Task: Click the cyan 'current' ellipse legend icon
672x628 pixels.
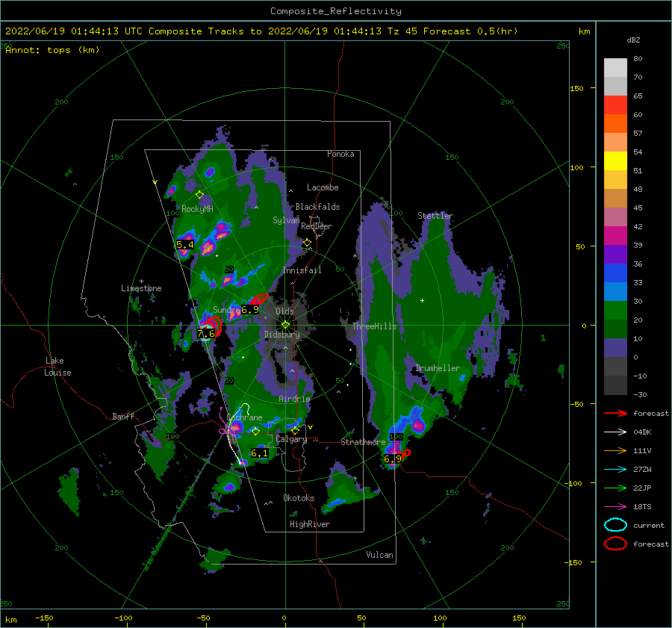Action: click(615, 525)
